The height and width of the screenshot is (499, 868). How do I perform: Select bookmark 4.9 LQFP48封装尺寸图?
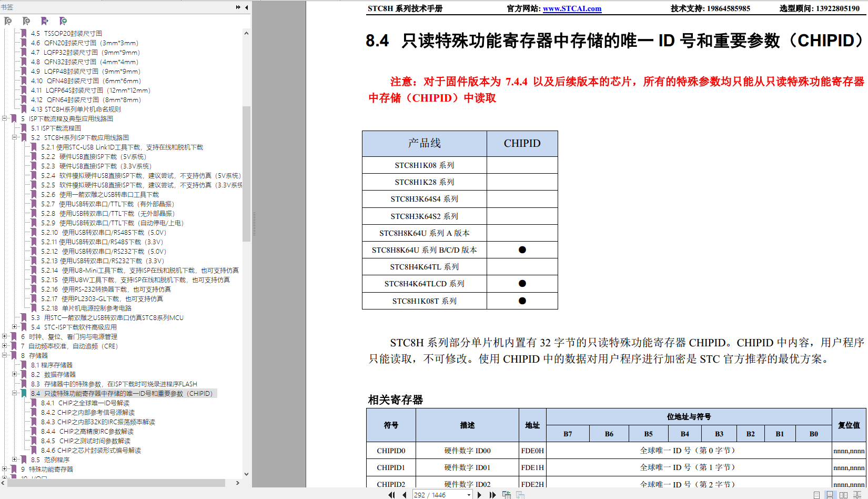86,72
